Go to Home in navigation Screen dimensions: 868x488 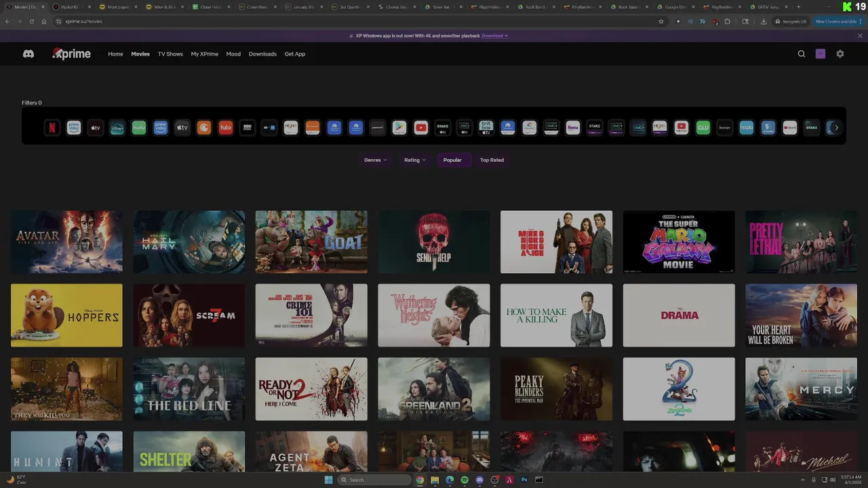pos(115,54)
